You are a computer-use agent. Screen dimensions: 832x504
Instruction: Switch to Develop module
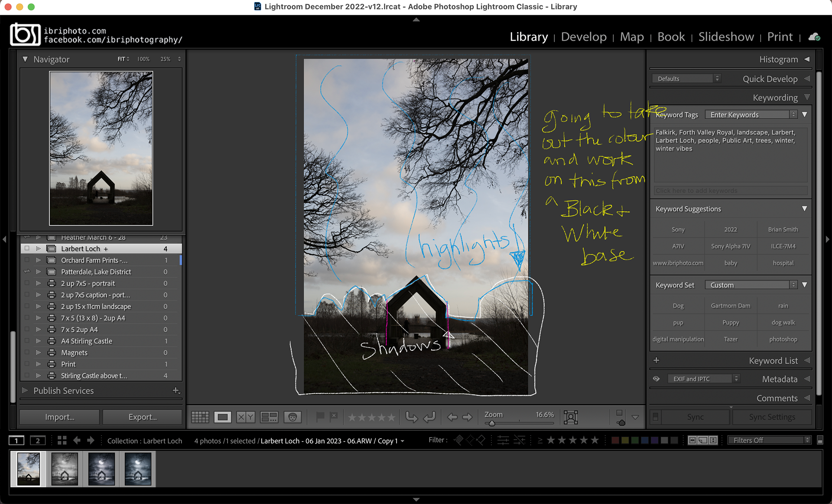pos(584,37)
